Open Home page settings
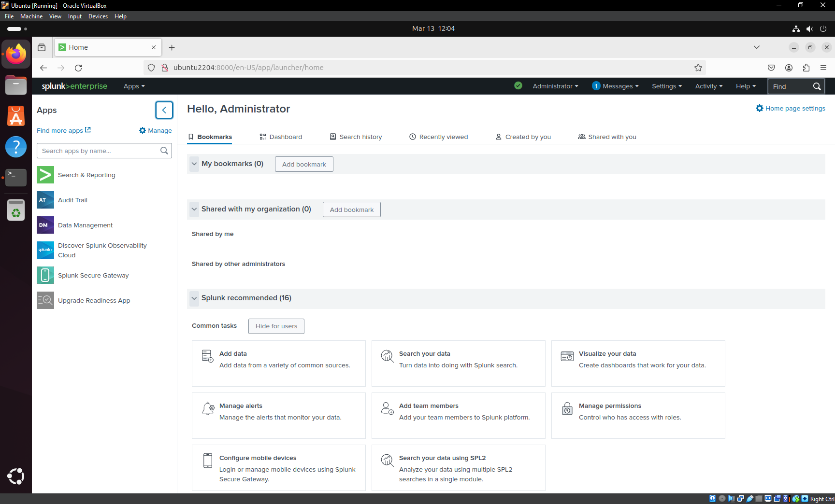This screenshot has height=504, width=835. pyautogui.click(x=795, y=108)
